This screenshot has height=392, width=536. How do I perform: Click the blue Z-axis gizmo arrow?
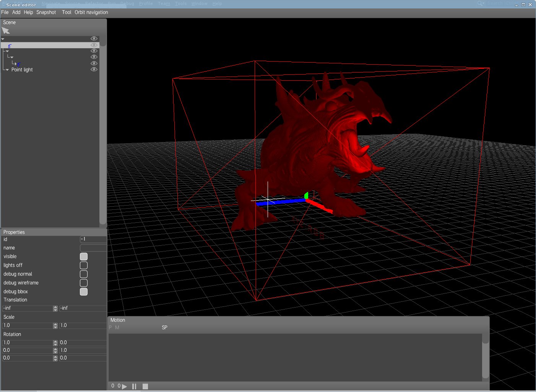280,202
